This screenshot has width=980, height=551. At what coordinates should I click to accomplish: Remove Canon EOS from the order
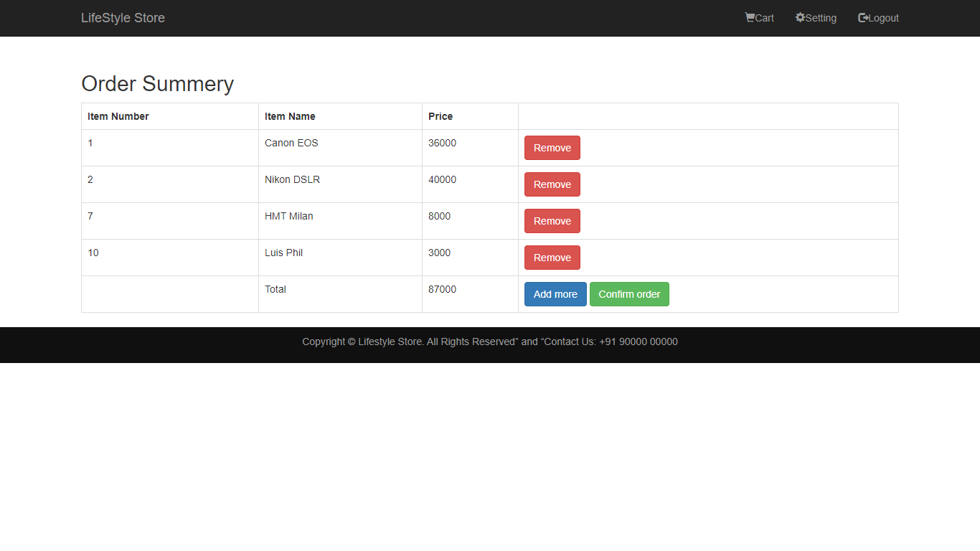click(x=552, y=148)
